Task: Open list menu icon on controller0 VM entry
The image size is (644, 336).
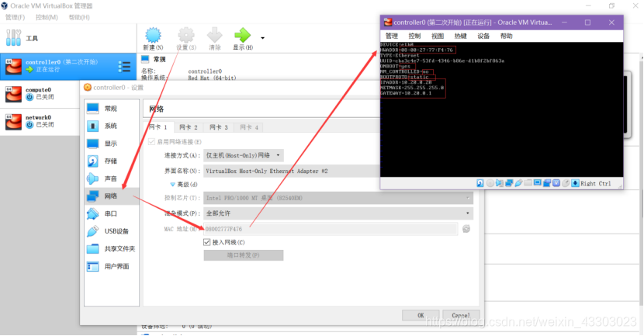Action: click(x=124, y=66)
